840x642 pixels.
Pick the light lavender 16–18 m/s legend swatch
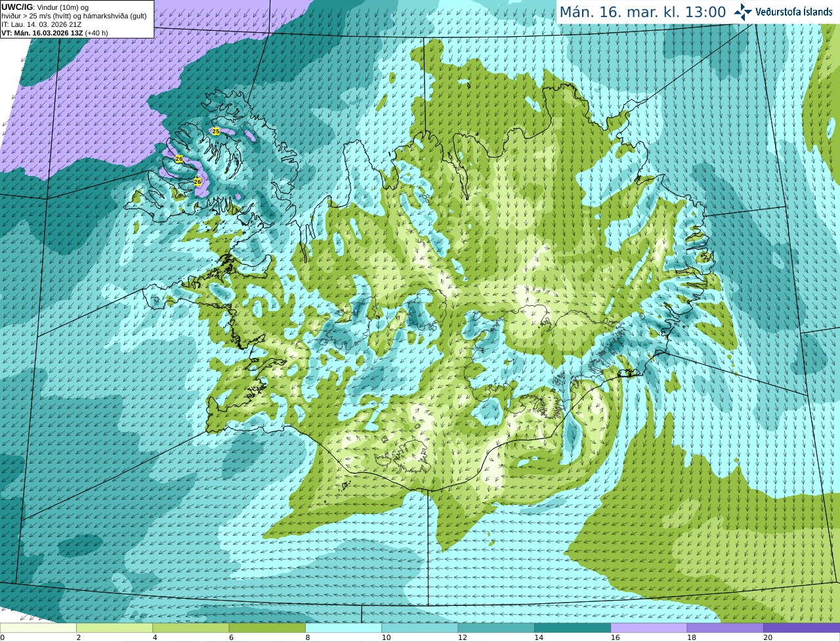click(649, 628)
